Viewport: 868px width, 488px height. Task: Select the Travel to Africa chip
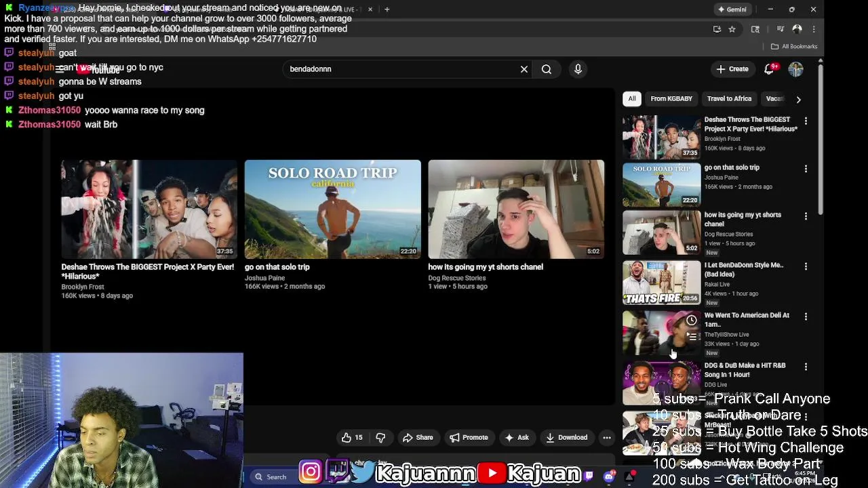click(x=729, y=99)
